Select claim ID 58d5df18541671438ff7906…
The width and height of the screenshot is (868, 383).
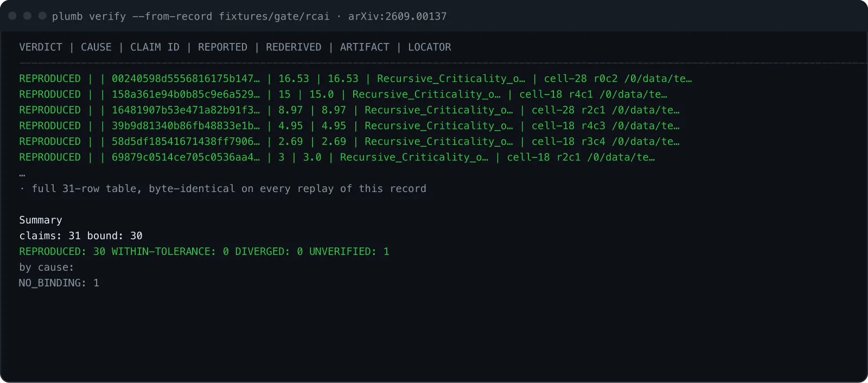point(186,142)
